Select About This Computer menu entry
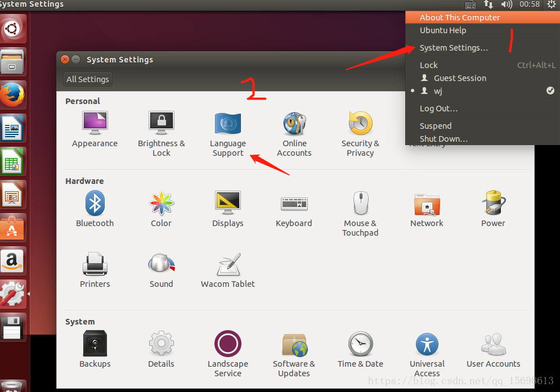Image resolution: width=560 pixels, height=392 pixels. click(482, 17)
